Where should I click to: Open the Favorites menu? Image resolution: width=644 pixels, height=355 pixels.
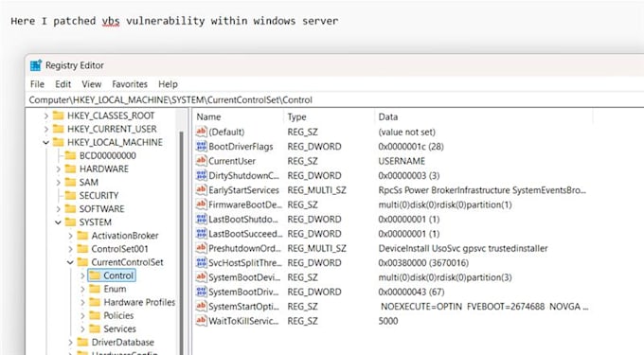130,84
